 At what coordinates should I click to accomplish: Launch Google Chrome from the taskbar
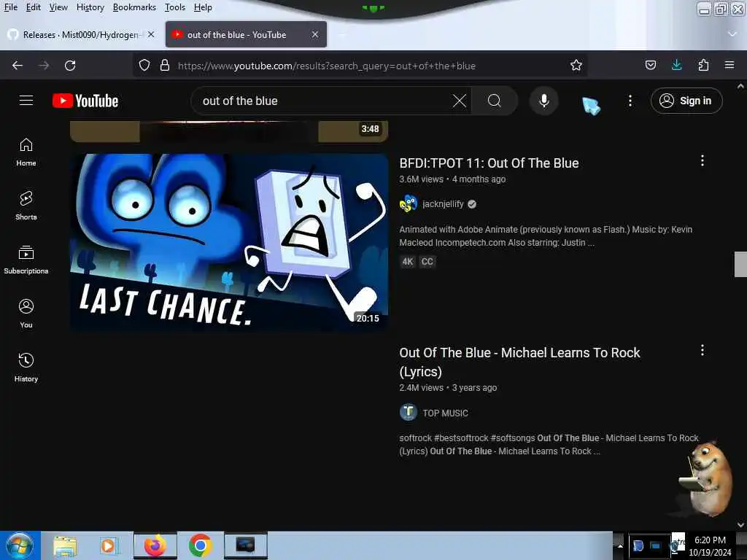(200, 545)
